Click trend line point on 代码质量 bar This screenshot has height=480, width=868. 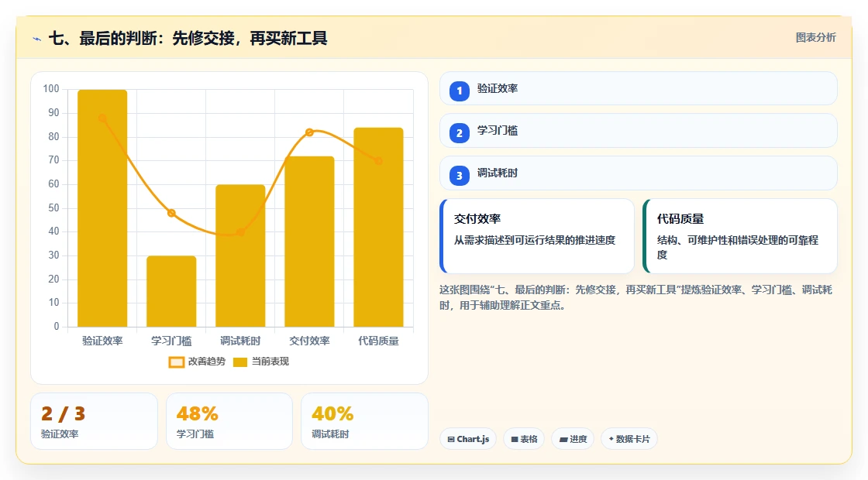[379, 161]
